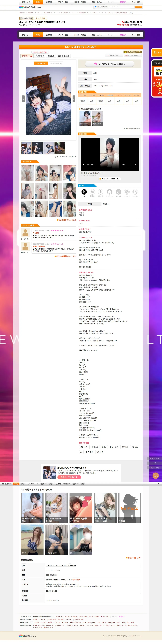Viewport: 162px width, 644px height.
Task: Click the ツイキャス SNS icon
Action: (x=110, y=192)
